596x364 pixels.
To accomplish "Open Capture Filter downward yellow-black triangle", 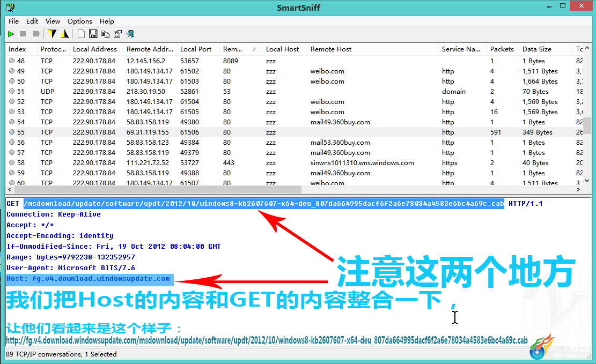I will click(52, 34).
